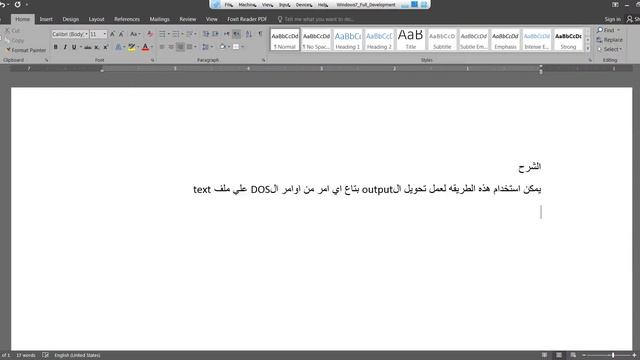Click the Replace button
The image size is (640, 360).
(609, 40)
